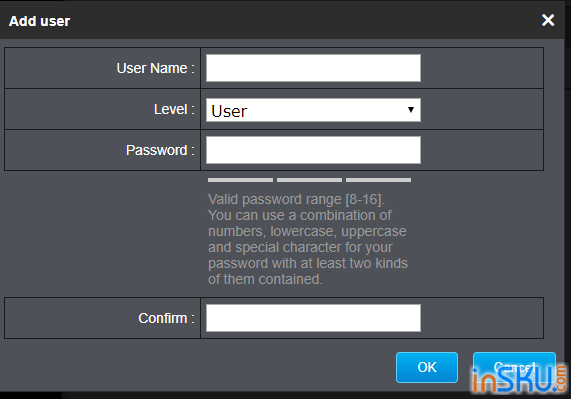Confirm with the OK button
571x399 pixels.
[x=427, y=367]
